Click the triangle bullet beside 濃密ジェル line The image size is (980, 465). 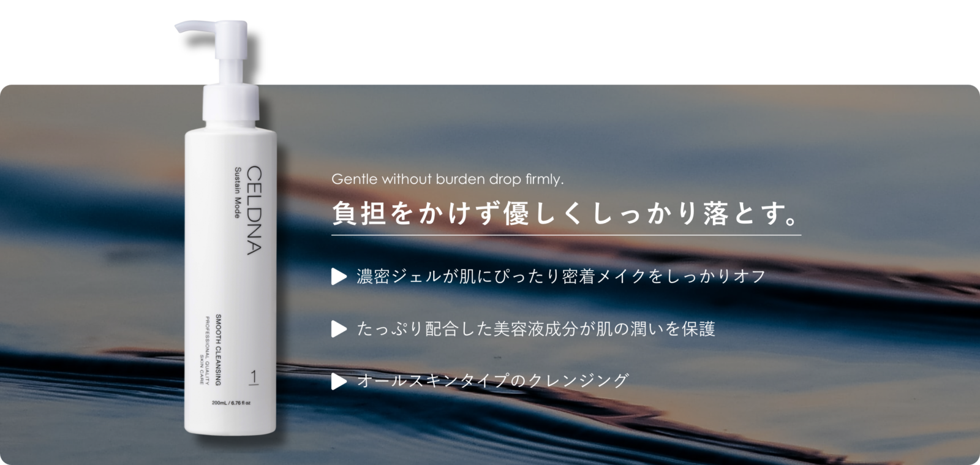point(339,276)
